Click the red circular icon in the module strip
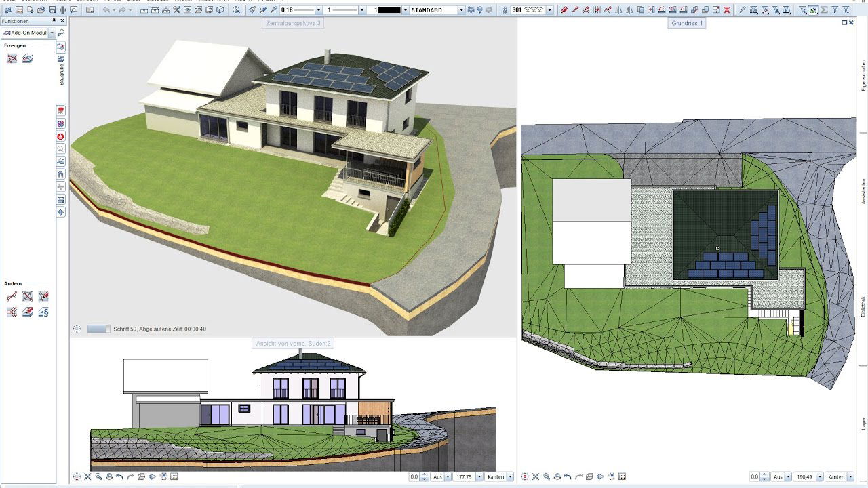The width and height of the screenshot is (868, 488). point(61,136)
